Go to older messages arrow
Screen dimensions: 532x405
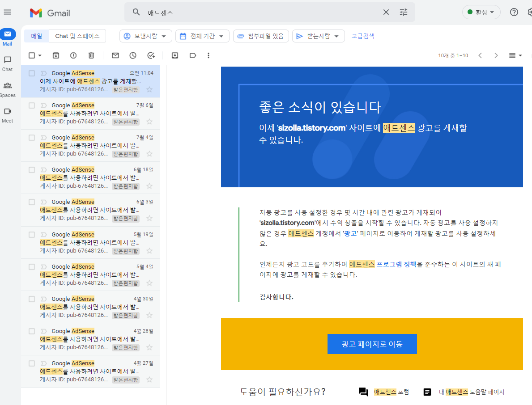pos(496,55)
